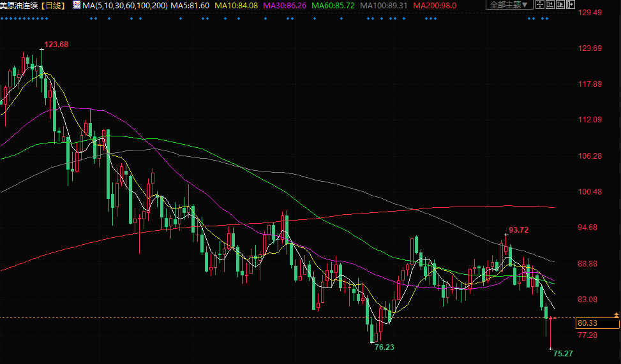Image resolution: width=621 pixels, height=364 pixels.
Task: Click the MA60:85.72 value
Action: pyautogui.click(x=333, y=6)
